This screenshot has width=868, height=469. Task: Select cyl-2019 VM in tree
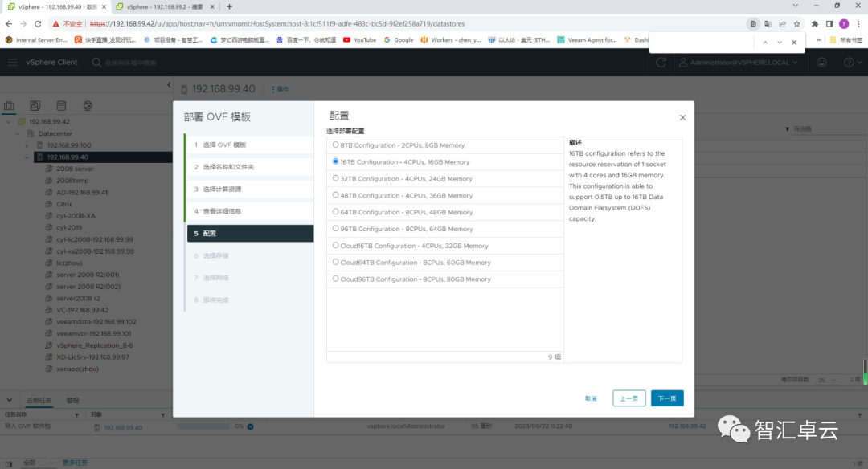click(x=69, y=227)
